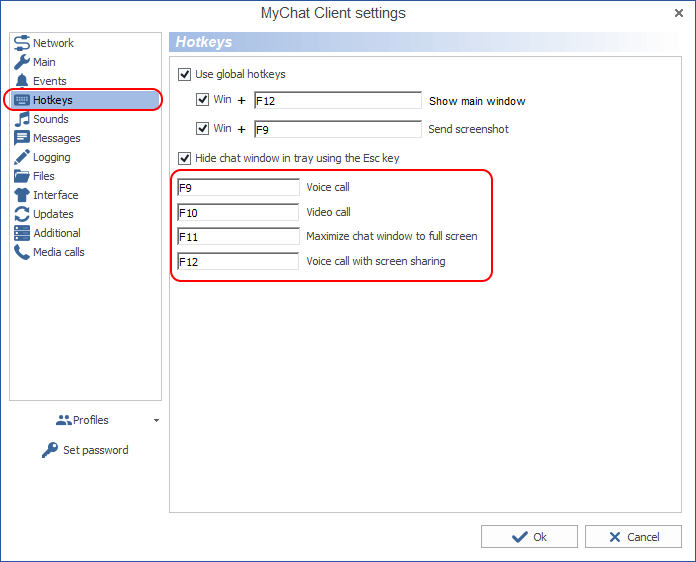Click the Interface t-shirt icon
The image size is (696, 562).
pos(22,195)
